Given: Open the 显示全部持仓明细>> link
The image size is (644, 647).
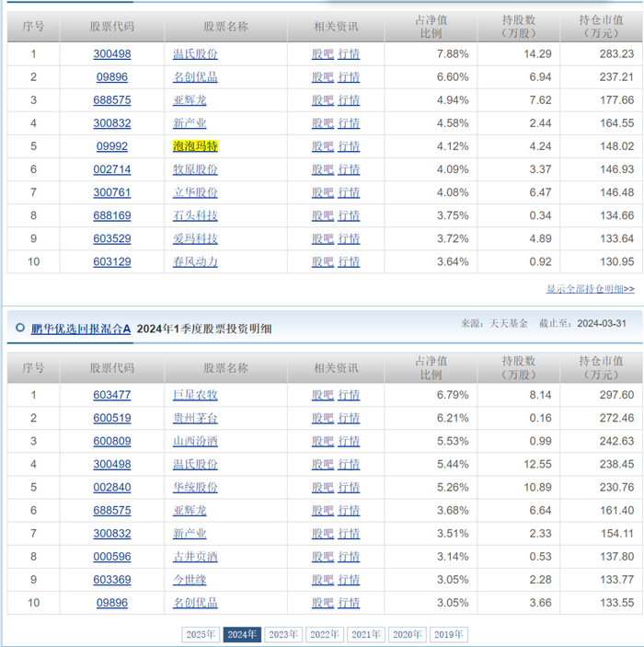Looking at the screenshot, I should coord(590,289).
